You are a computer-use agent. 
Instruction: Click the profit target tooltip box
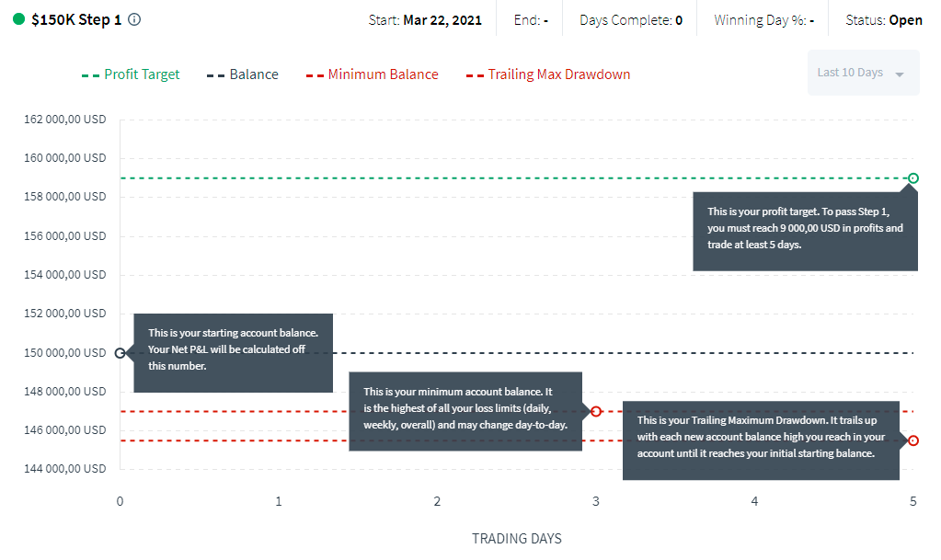click(x=806, y=231)
